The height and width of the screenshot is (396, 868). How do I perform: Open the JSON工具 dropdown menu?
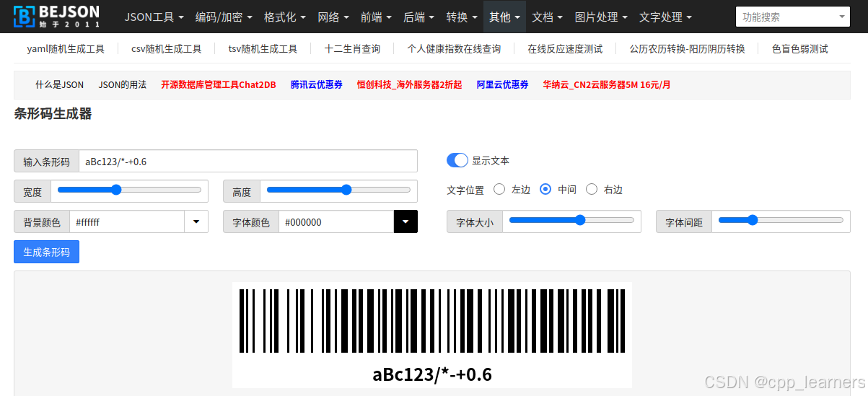(154, 17)
